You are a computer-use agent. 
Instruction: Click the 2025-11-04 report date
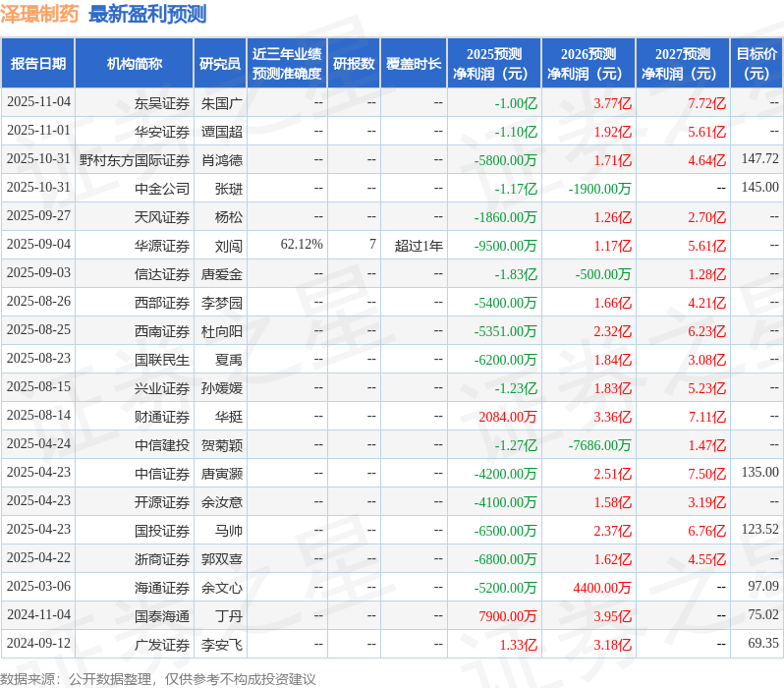pos(38,102)
